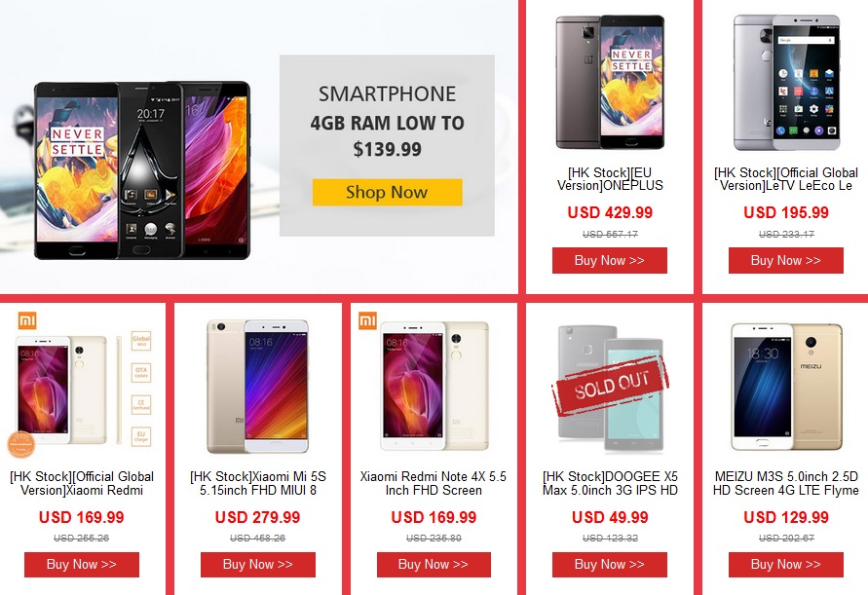
Task: Open the DOOGEE X5 Max title link
Action: click(610, 483)
